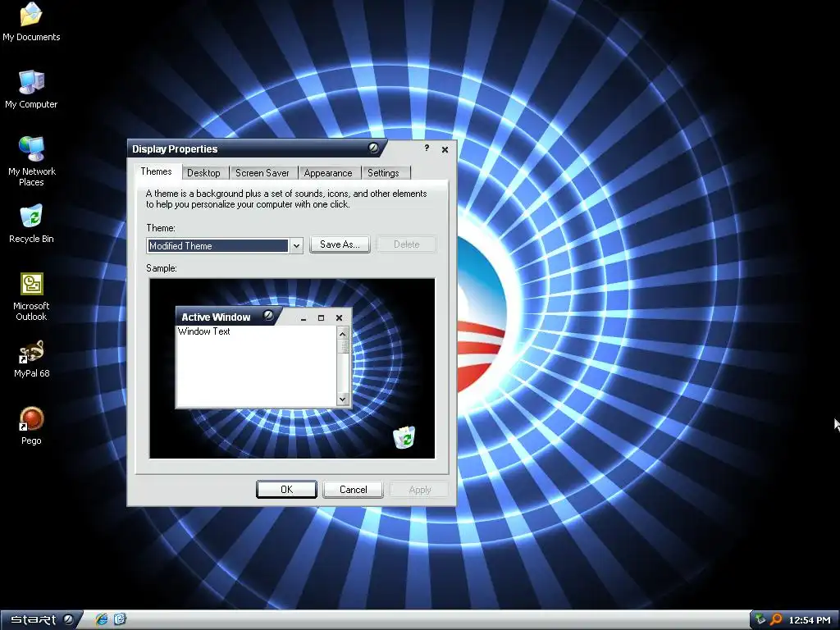Go to the Settings tab

(x=383, y=172)
